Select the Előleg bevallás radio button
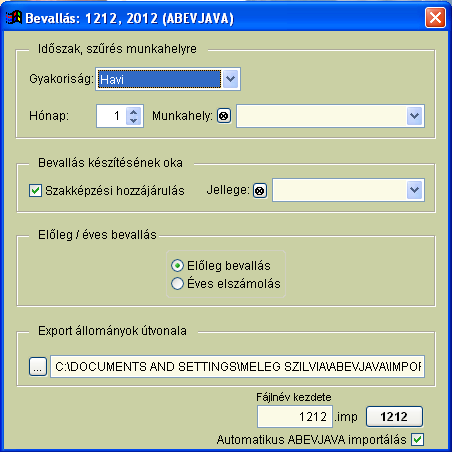 click(177, 266)
